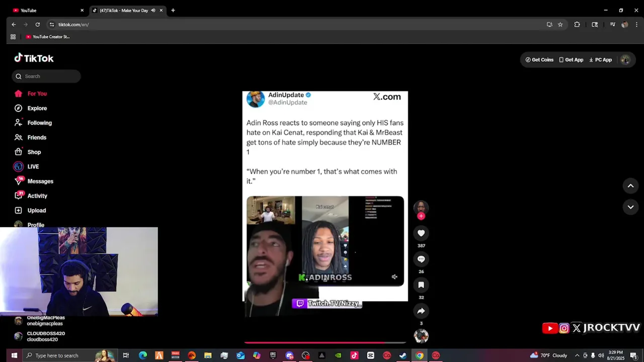644x362 pixels.
Task: Launch Microsoft Edge from the taskbar
Action: click(x=143, y=355)
